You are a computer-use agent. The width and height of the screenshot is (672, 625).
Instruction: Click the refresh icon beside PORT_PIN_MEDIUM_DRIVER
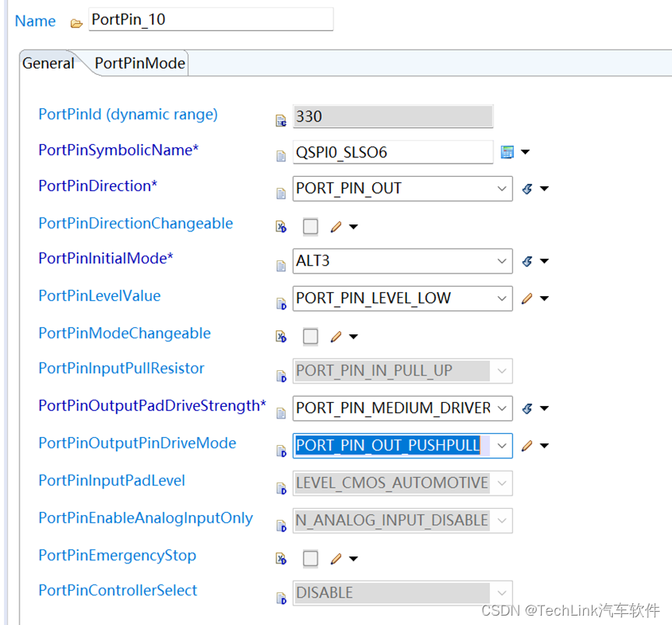click(x=528, y=408)
